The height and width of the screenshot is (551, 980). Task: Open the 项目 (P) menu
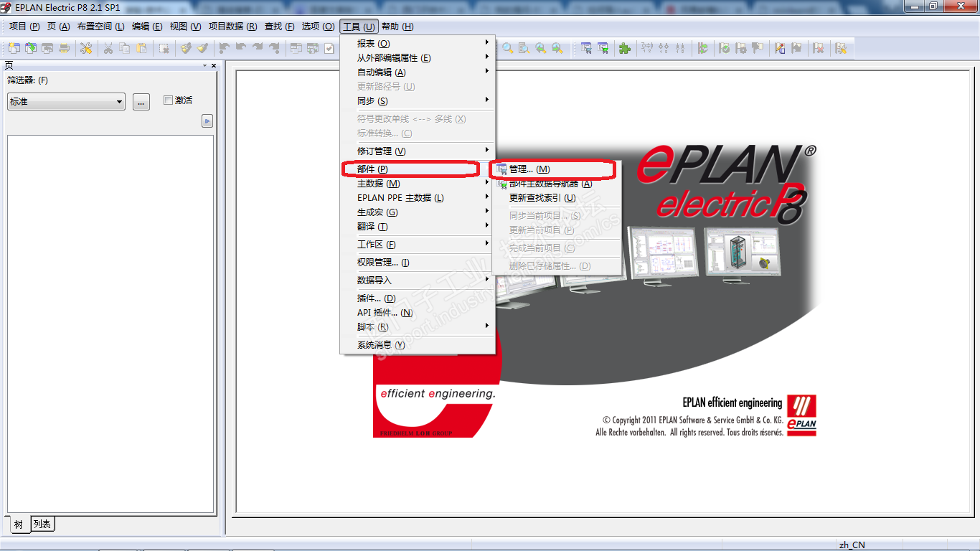tap(24, 27)
